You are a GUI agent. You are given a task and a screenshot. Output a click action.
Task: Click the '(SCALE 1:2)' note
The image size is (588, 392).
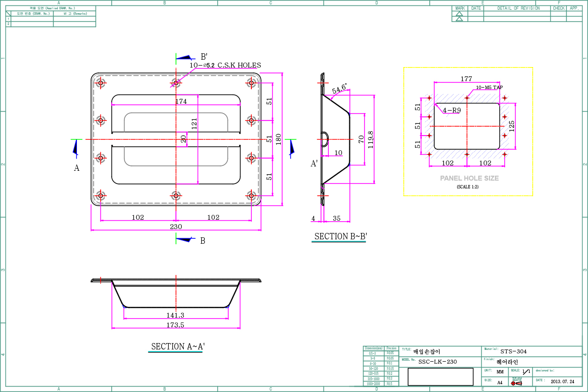(x=467, y=187)
